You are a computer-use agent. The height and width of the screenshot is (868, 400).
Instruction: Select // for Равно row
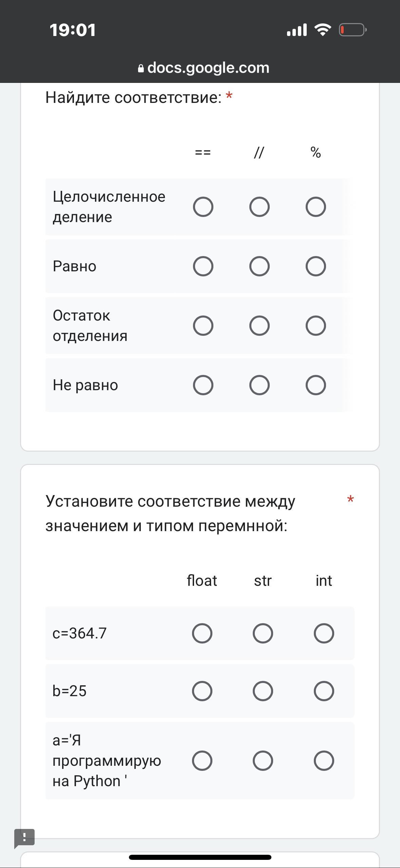pos(259,266)
